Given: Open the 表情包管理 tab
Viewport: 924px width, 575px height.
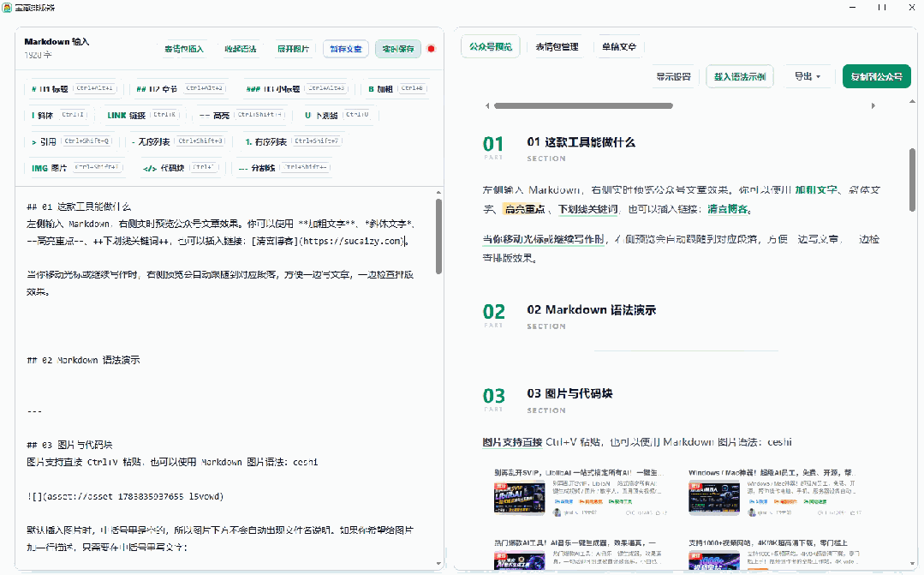Looking at the screenshot, I should click(557, 46).
